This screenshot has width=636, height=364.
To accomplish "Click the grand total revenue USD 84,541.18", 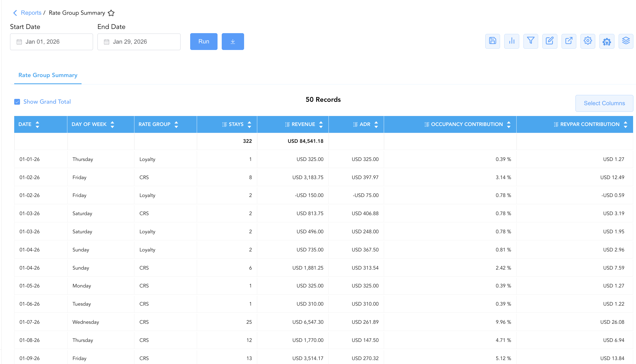I will pos(305,141).
